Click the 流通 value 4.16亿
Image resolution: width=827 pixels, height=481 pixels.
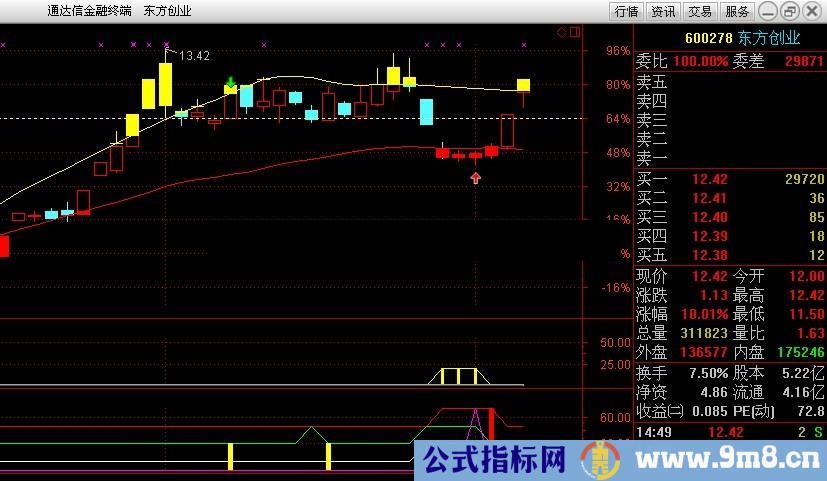pyautogui.click(x=803, y=392)
